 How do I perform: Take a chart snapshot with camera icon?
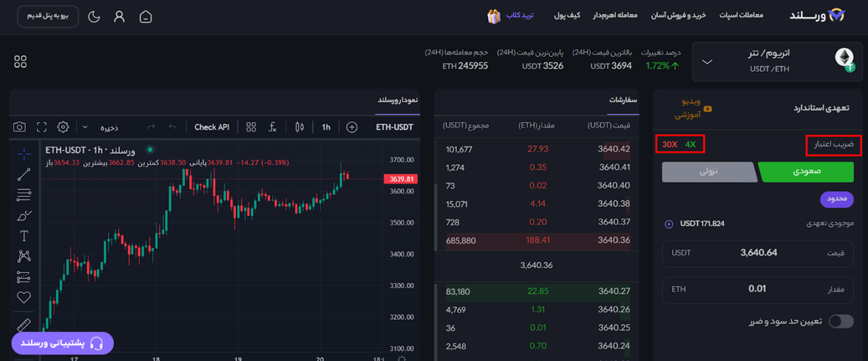[19, 127]
